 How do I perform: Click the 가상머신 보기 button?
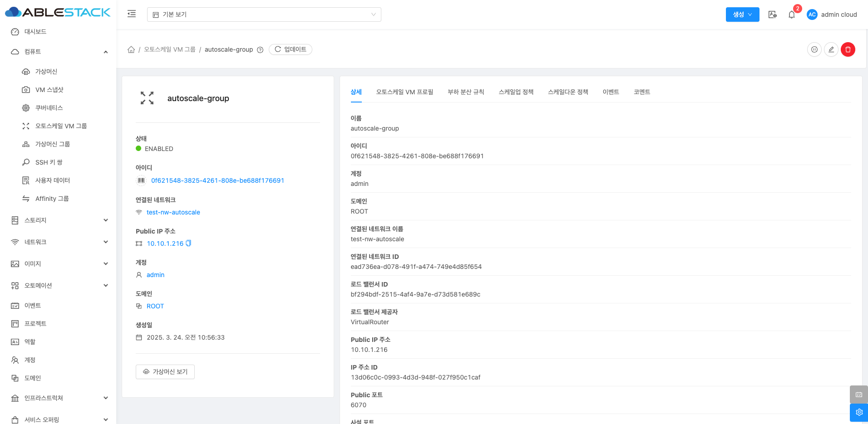tap(165, 372)
